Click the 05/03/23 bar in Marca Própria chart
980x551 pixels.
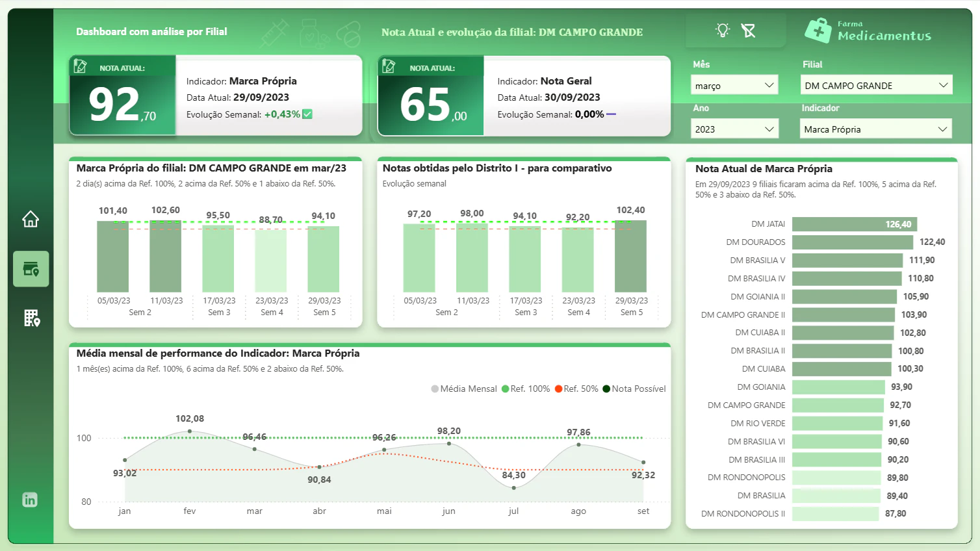point(113,257)
